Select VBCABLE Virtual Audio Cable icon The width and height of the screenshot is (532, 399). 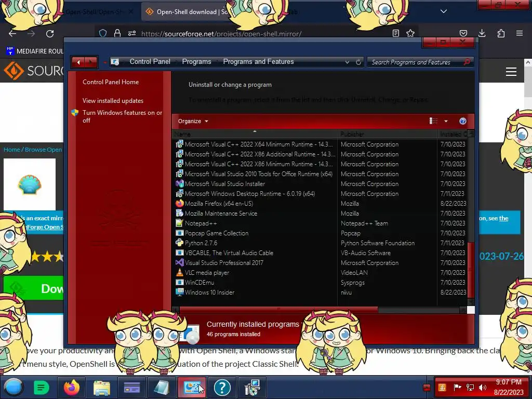point(179,253)
